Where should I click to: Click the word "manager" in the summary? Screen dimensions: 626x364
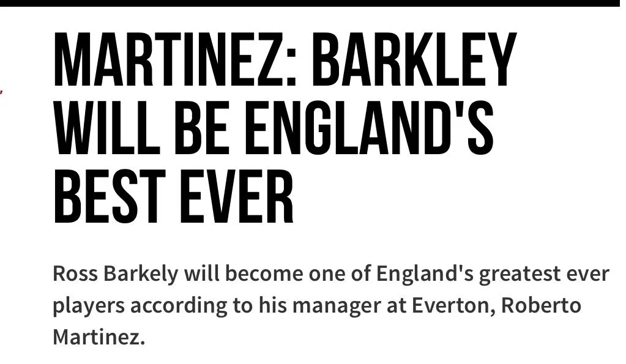(x=335, y=305)
